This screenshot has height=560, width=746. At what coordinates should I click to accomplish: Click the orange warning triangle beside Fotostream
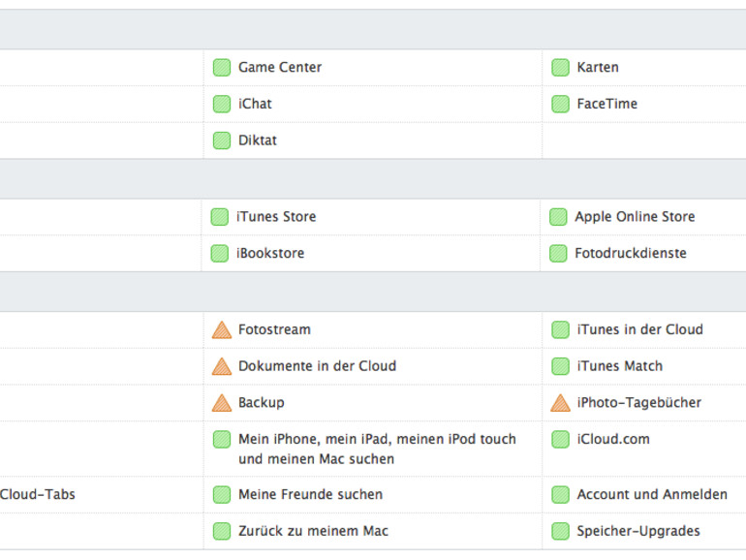(222, 330)
